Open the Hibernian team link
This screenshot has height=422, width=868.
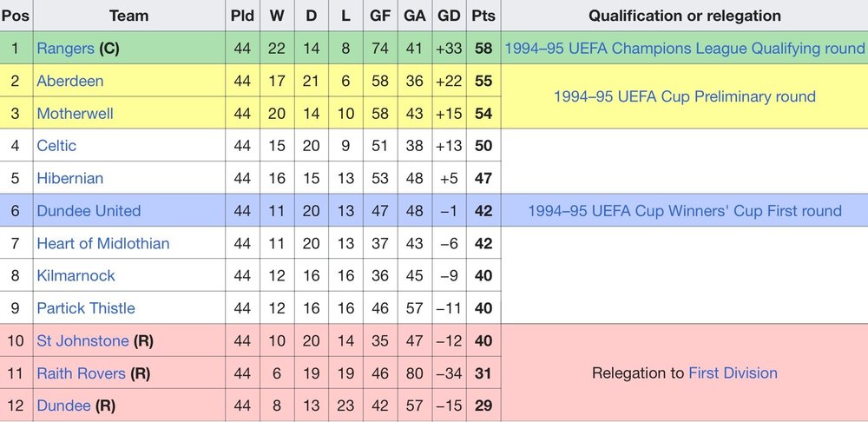(x=69, y=178)
